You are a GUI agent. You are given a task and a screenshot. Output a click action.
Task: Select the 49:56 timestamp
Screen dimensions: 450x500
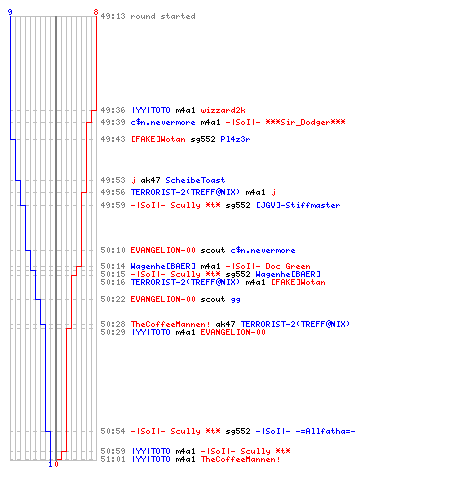pyautogui.click(x=113, y=192)
